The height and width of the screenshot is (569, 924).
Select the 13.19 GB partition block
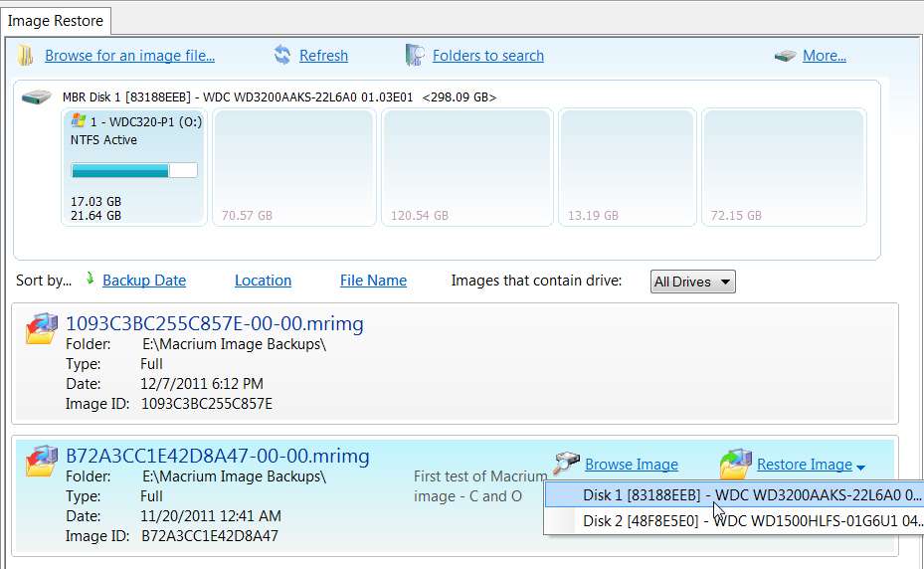coord(627,167)
